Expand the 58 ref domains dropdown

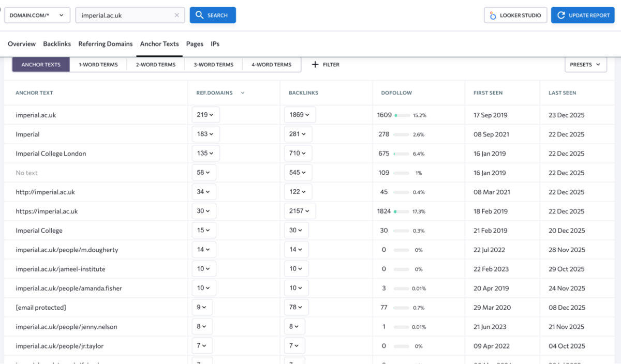pos(204,173)
